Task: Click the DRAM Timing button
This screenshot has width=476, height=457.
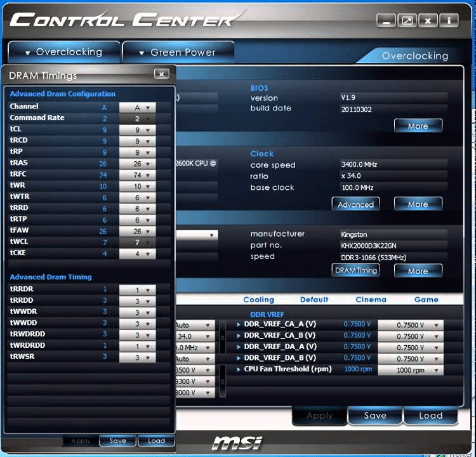Action: pos(355,270)
